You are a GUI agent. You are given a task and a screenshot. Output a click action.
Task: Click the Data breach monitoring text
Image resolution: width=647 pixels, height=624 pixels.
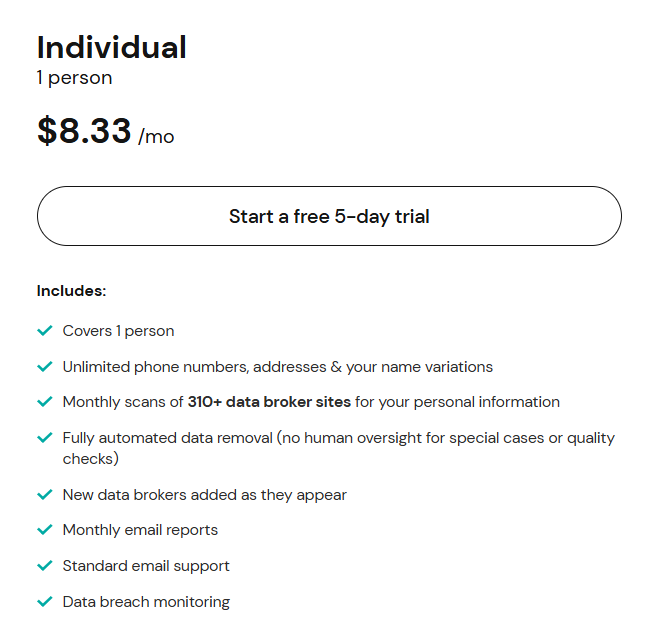tap(146, 602)
